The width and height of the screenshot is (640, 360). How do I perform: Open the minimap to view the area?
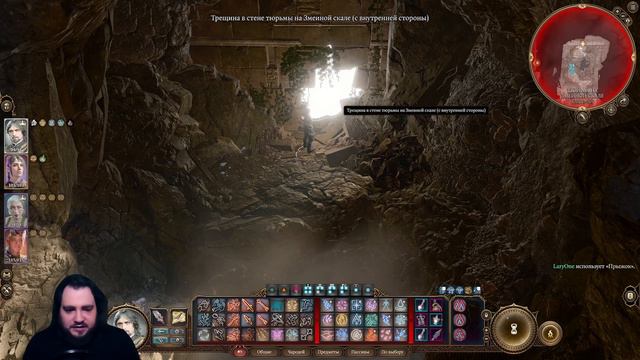click(x=582, y=58)
